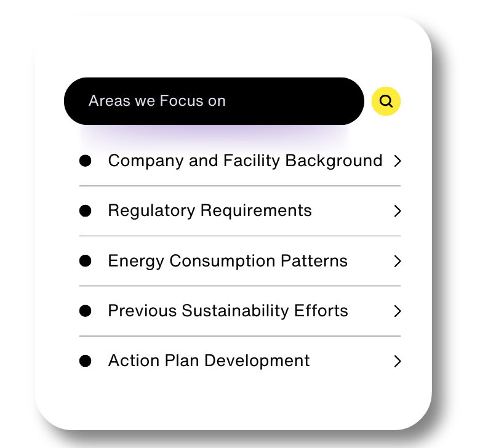480x448 pixels.
Task: Open the Energy Consumption Patterns entry
Action: (x=228, y=261)
